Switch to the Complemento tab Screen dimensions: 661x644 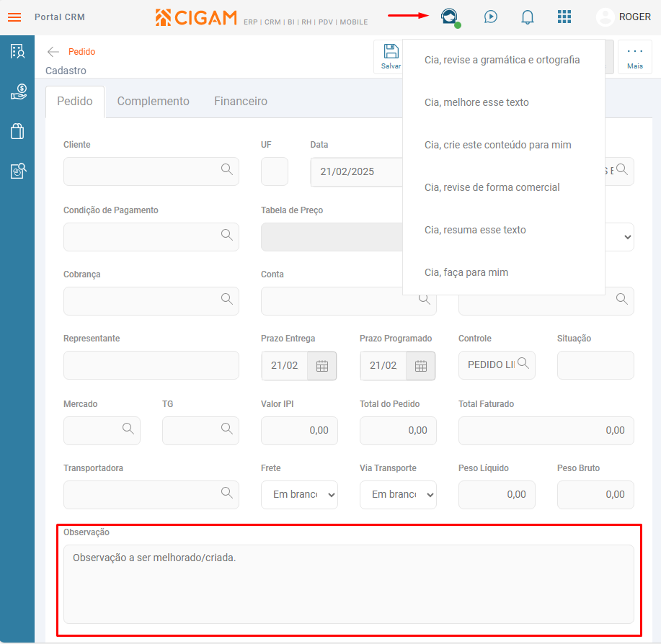(x=153, y=102)
